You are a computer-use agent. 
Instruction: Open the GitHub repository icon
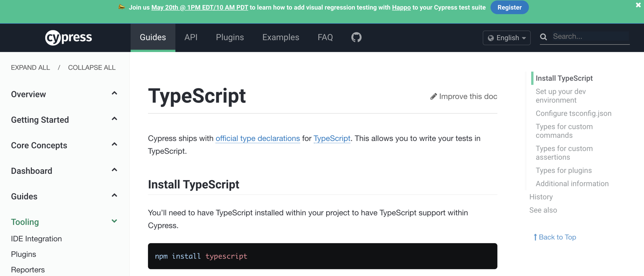(356, 37)
